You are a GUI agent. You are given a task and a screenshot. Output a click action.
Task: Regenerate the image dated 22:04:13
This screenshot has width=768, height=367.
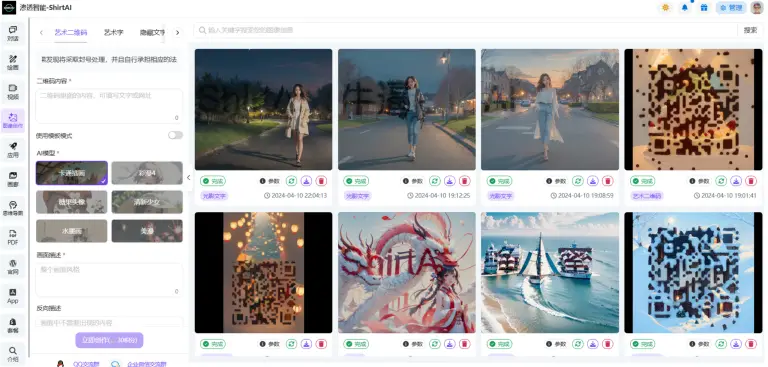point(291,181)
